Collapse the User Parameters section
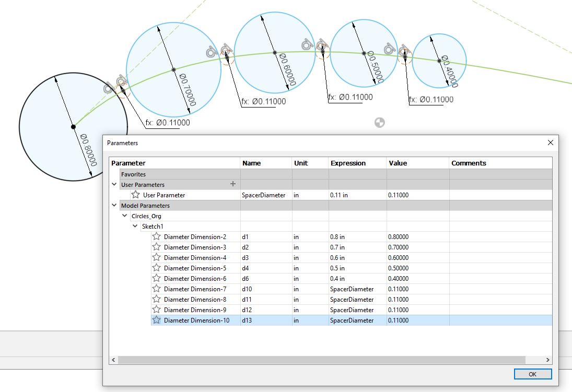572x392 pixels. pos(114,184)
